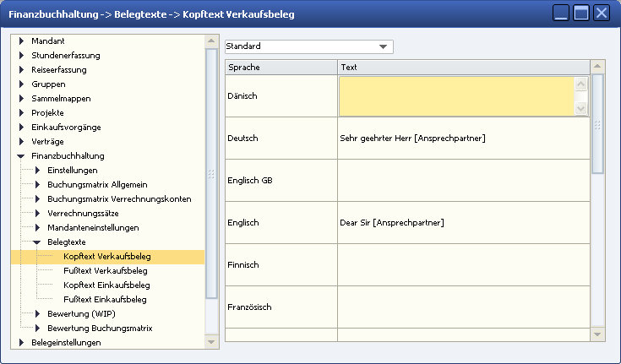Click the tree panel scrollbar up arrow

click(x=211, y=41)
